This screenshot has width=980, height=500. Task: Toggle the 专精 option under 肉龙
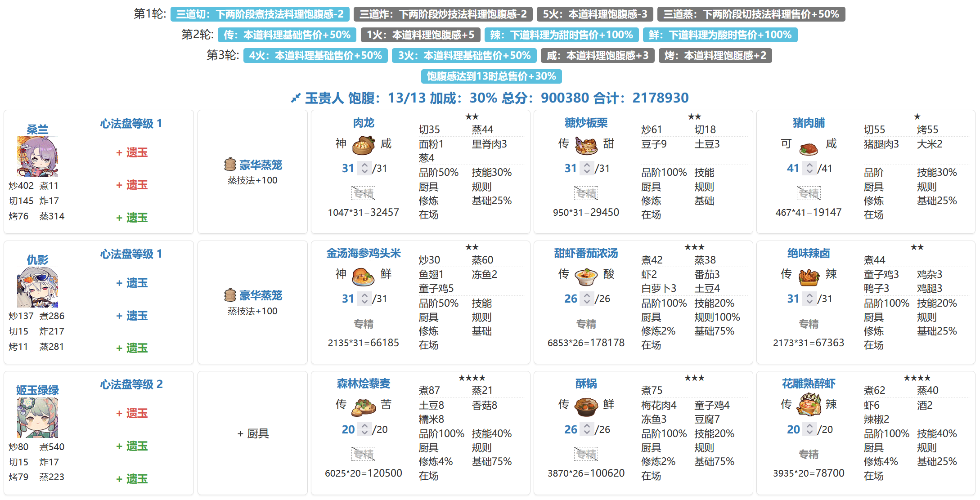point(363,193)
